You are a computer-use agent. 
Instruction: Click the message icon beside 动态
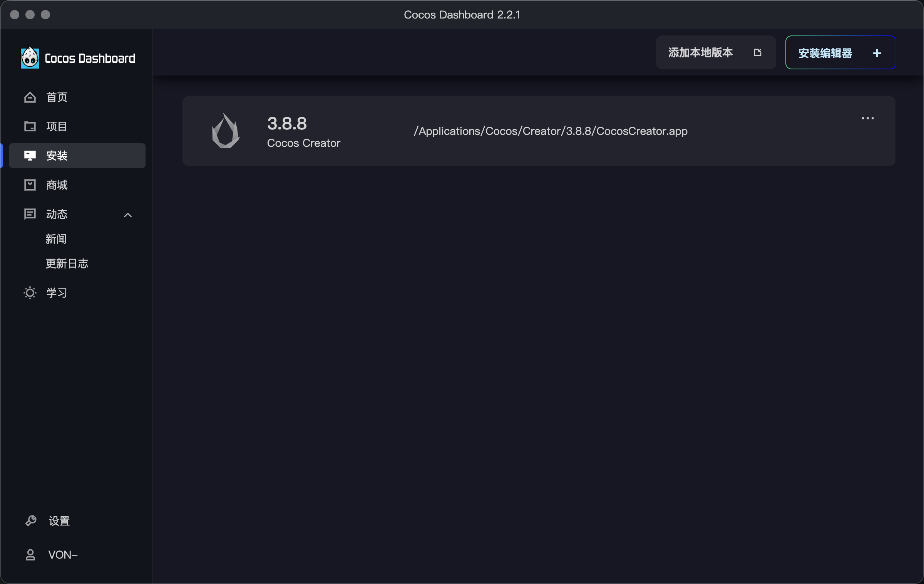point(30,214)
